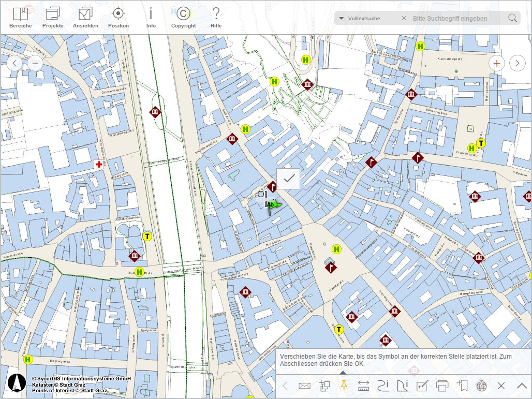Select the distance measurement ruler tool
The height and width of the screenshot is (399, 532).
364,386
